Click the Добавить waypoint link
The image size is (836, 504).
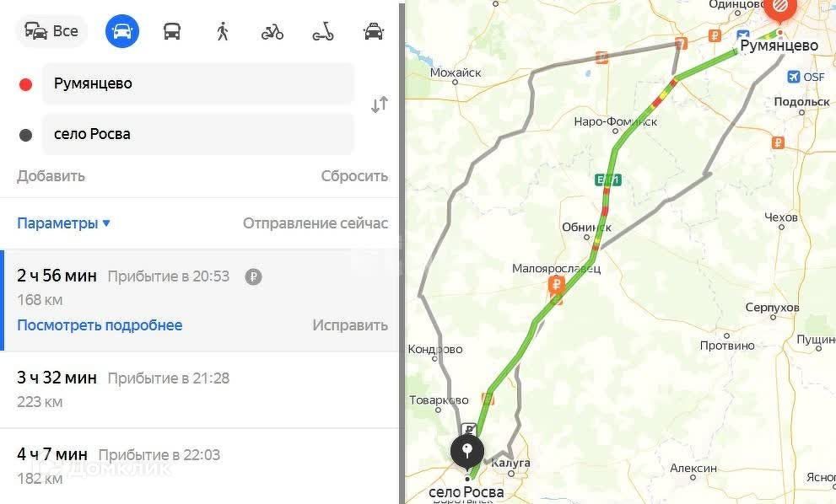(51, 176)
